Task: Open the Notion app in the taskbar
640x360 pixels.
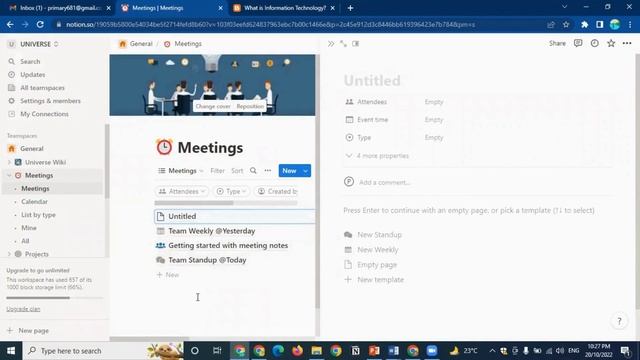Action: pyautogui.click(x=356, y=351)
